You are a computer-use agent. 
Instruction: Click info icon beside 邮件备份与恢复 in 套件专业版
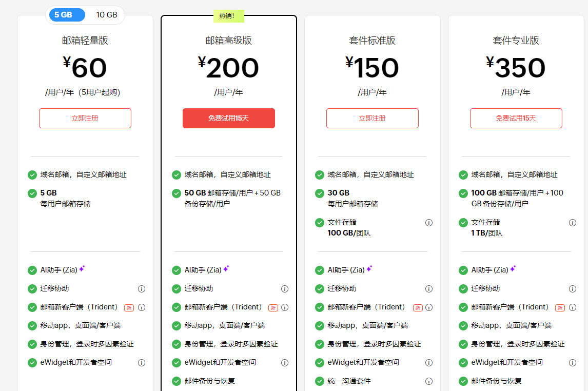click(x=572, y=381)
